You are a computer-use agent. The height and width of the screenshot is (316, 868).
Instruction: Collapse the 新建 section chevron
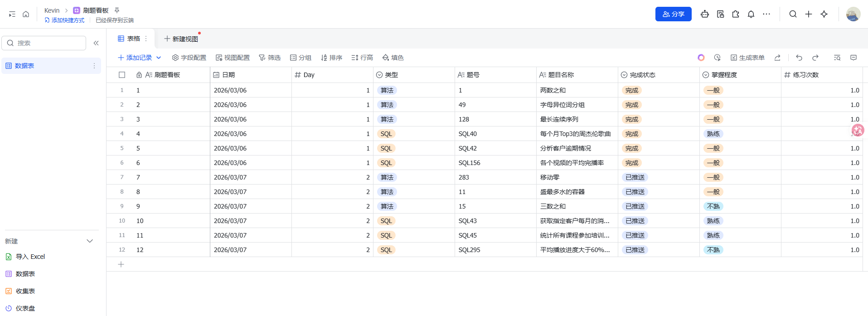point(90,241)
